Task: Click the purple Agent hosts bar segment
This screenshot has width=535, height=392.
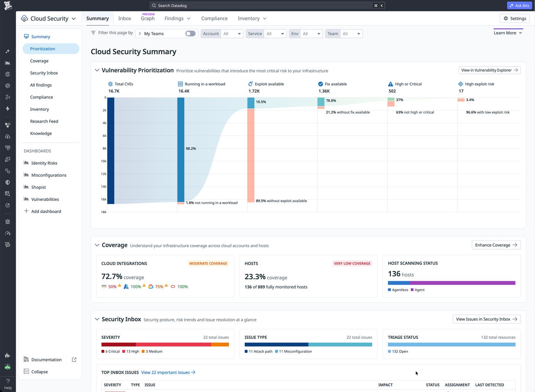Action: (462, 283)
